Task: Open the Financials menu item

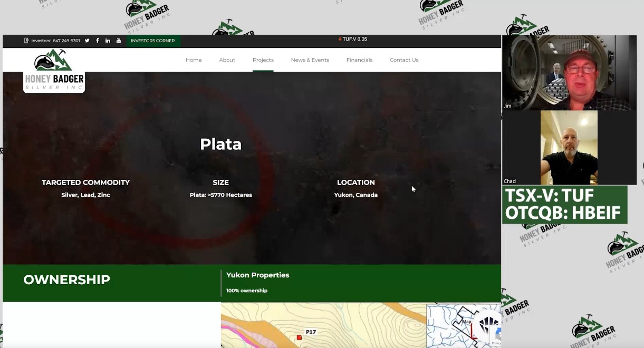Action: pos(359,60)
